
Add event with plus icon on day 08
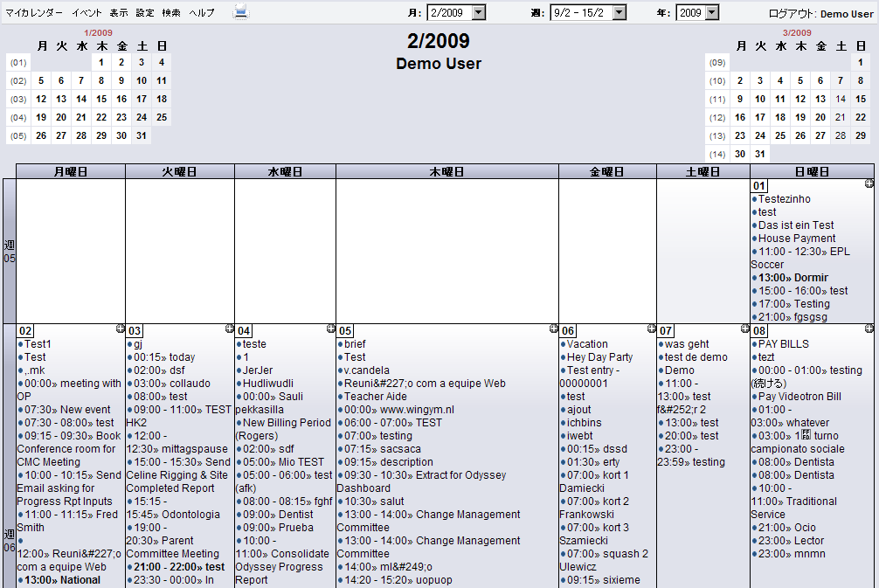pyautogui.click(x=869, y=329)
